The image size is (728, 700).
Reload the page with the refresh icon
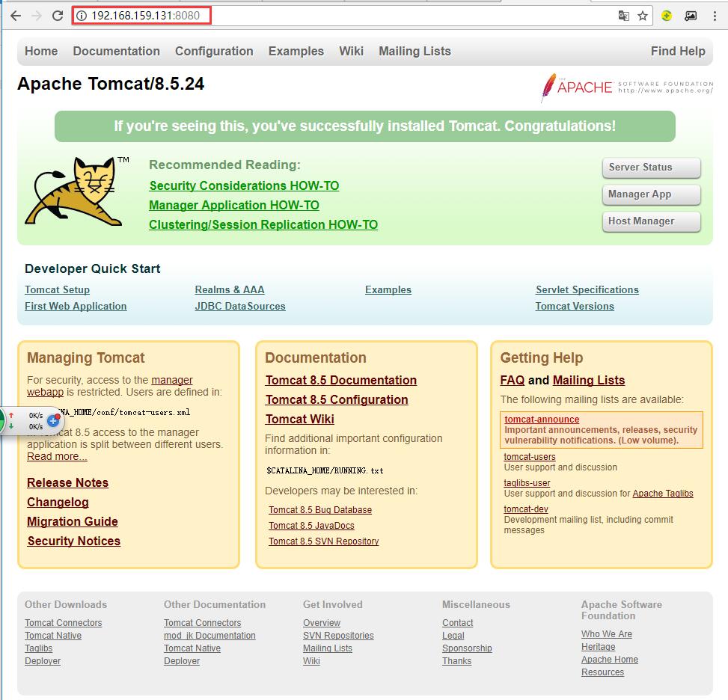coord(58,16)
